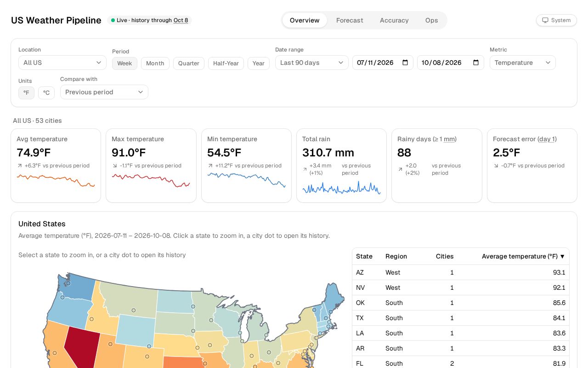Select the Quarter period toggle
The height and width of the screenshot is (368, 588).
tap(189, 63)
